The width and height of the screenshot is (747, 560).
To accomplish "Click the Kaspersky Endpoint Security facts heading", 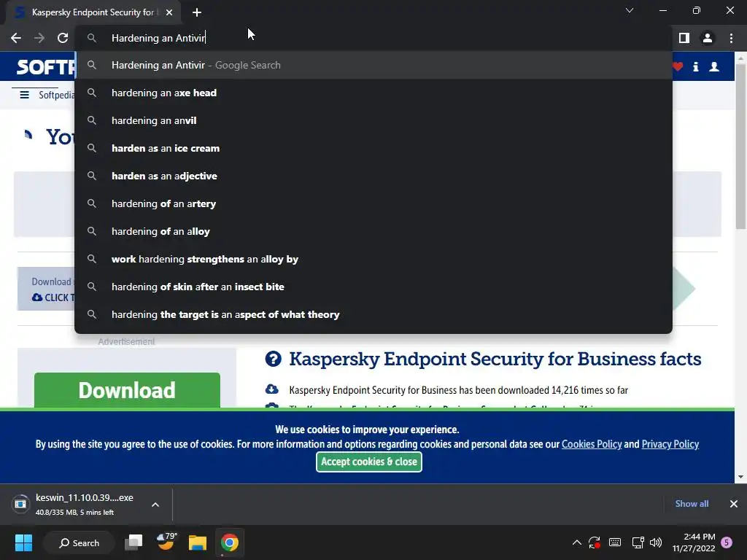I will pyautogui.click(x=495, y=359).
